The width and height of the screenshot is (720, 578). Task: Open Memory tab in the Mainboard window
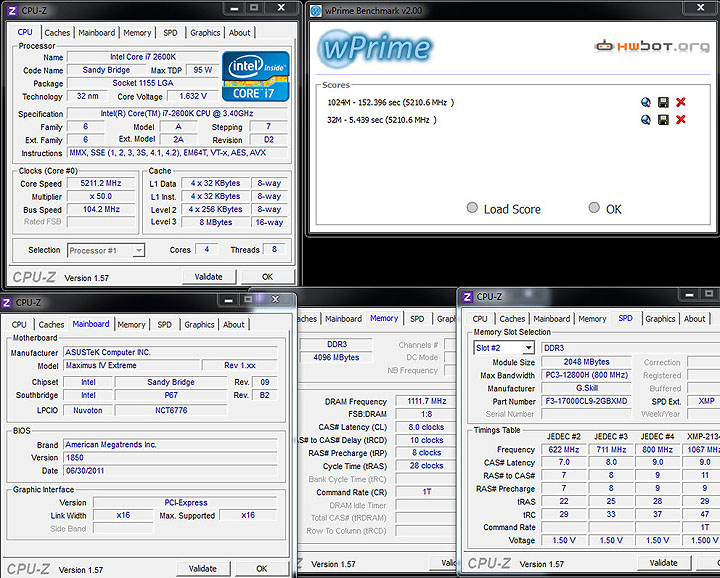tap(131, 325)
